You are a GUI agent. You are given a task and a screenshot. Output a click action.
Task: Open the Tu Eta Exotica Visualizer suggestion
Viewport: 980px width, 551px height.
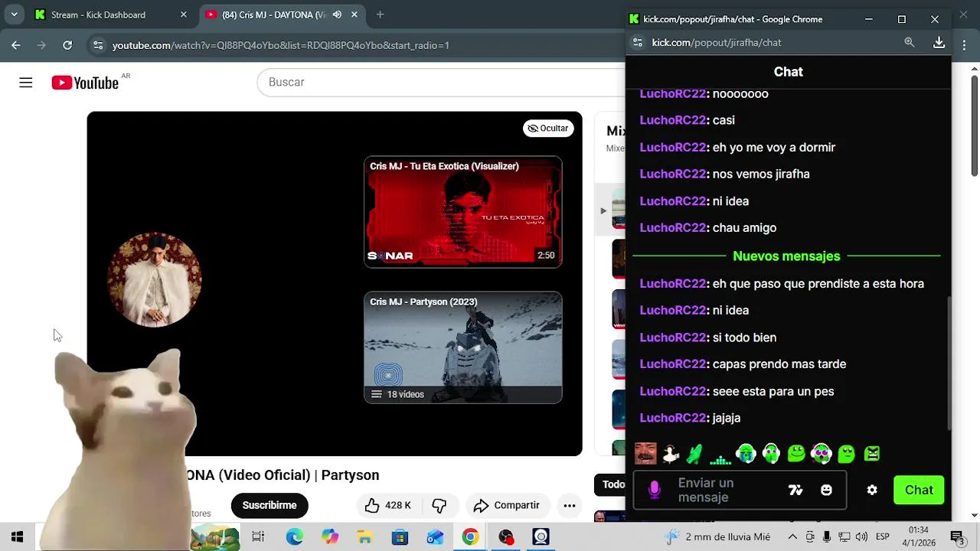[x=463, y=212]
